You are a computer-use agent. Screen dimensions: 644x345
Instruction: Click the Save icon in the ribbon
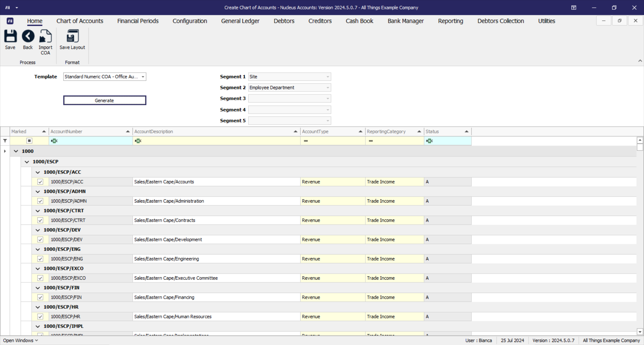(10, 36)
